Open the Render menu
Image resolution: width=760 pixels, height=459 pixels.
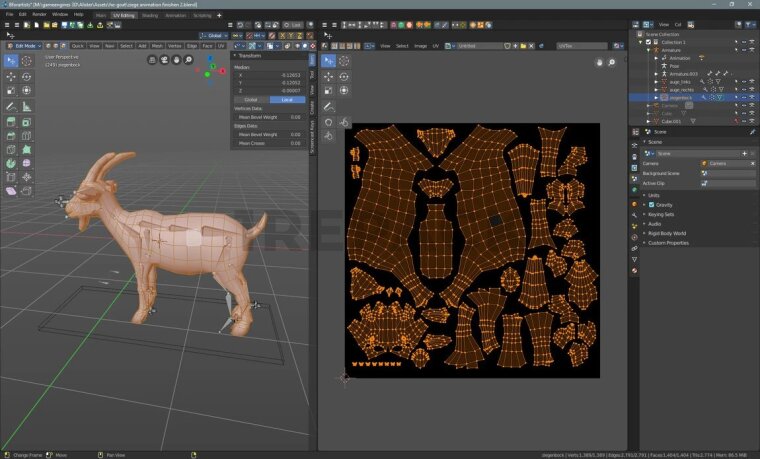pyautogui.click(x=39, y=15)
